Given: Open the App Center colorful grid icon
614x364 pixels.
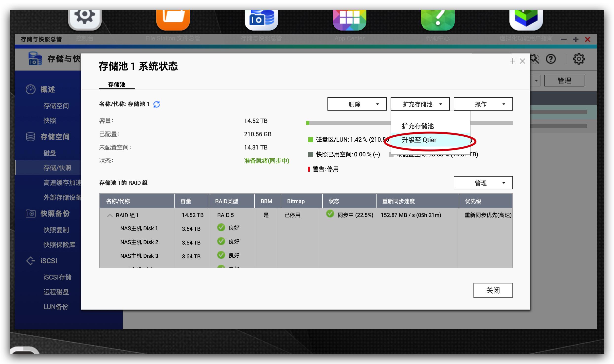Looking at the screenshot, I should [349, 19].
